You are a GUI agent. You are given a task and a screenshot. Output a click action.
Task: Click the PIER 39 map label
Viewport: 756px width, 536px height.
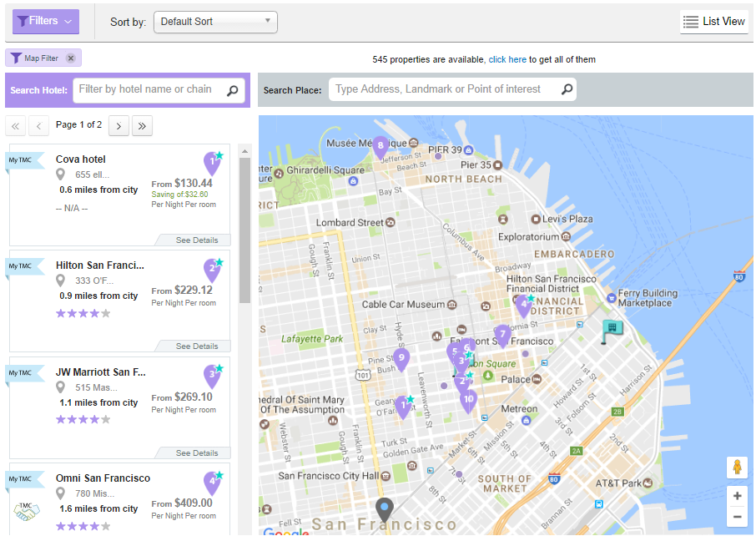tap(445, 150)
